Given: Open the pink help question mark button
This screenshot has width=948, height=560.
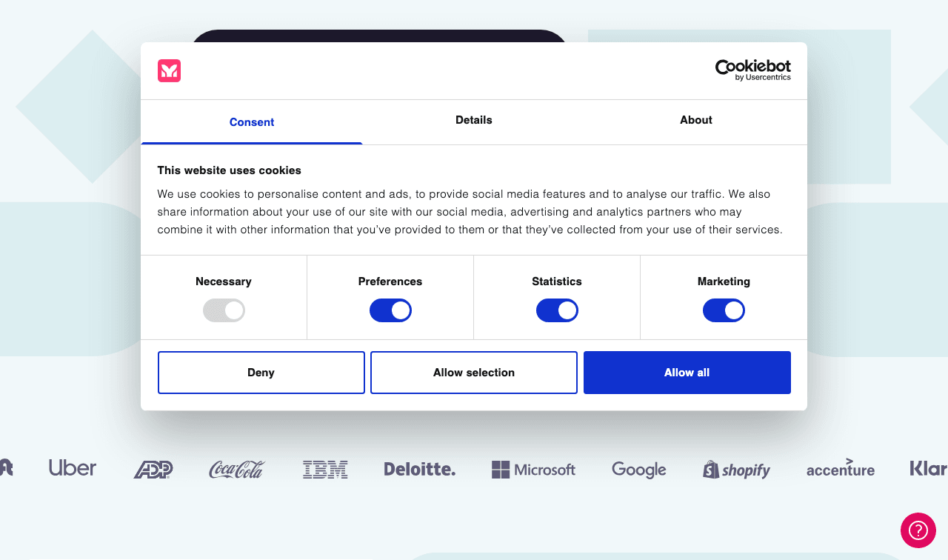Looking at the screenshot, I should tap(918, 530).
